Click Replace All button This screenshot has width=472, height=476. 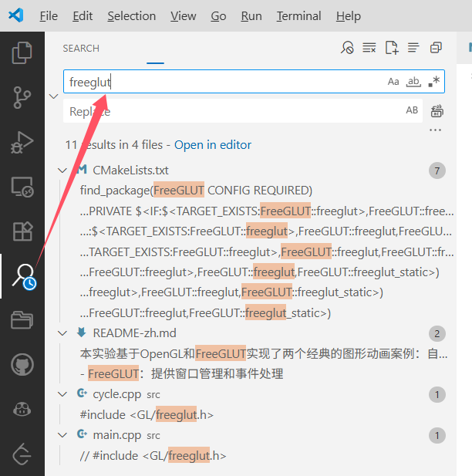(437, 111)
